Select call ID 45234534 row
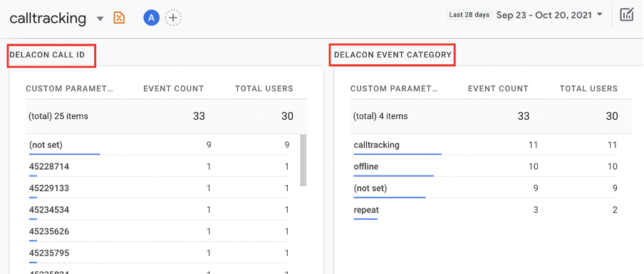The width and height of the screenshot is (644, 274). [x=160, y=210]
